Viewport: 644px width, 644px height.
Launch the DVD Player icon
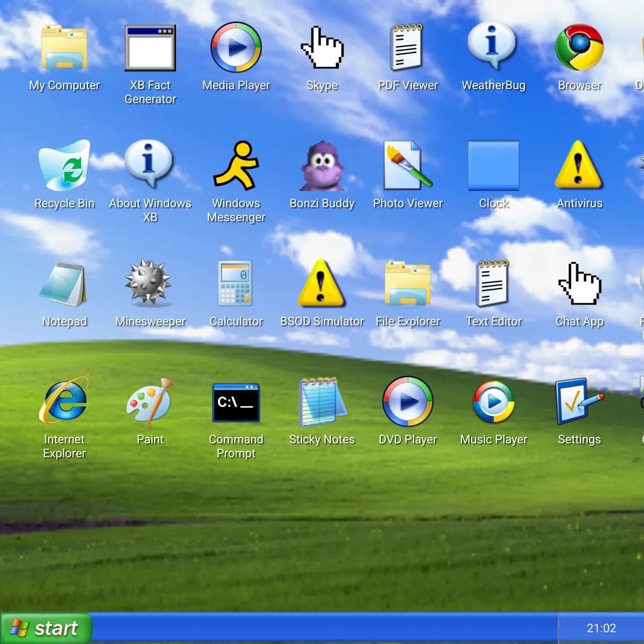(x=408, y=401)
